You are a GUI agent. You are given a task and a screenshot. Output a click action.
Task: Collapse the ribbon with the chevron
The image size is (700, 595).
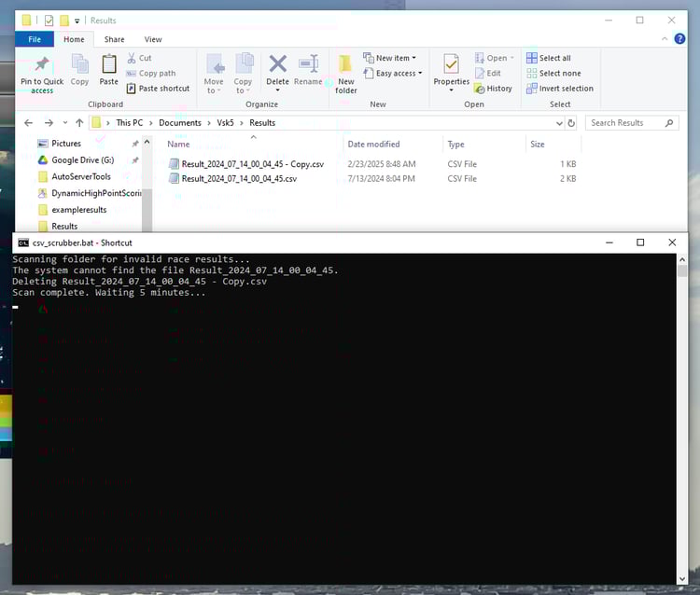[x=665, y=39]
